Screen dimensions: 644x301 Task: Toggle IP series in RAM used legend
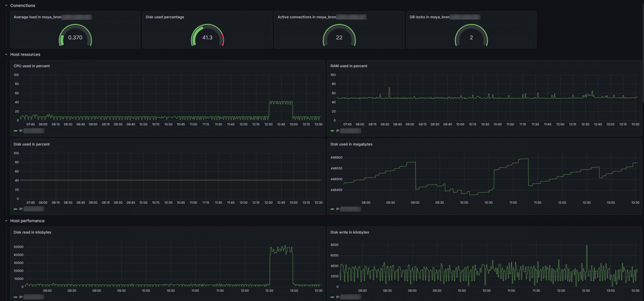348,131
